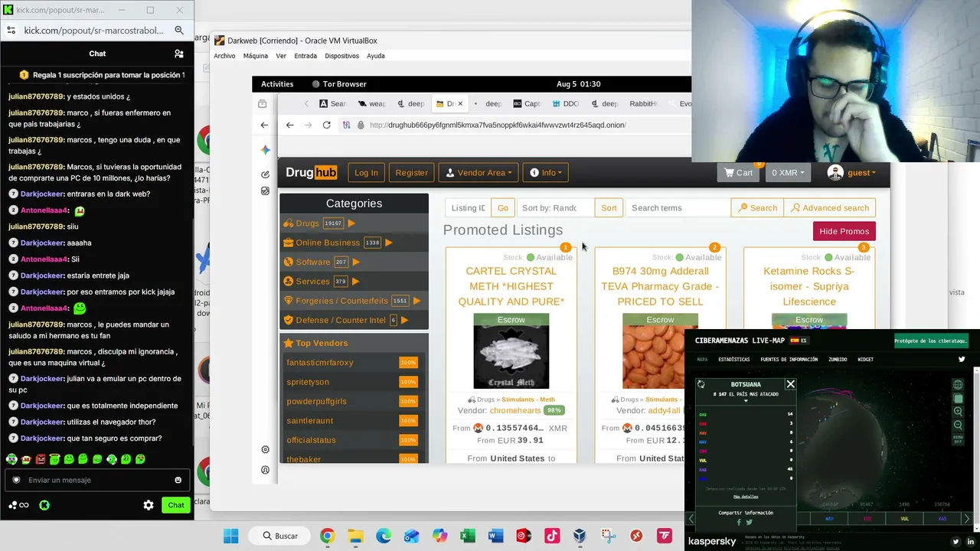Open the Archivo menu in VirtualBox
The height and width of the screenshot is (551, 980).
click(x=224, y=56)
